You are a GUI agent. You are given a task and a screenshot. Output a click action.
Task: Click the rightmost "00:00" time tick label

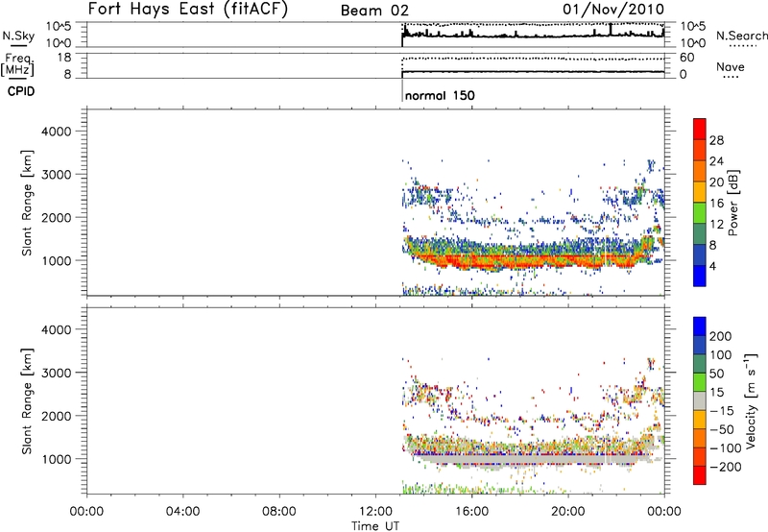[664, 511]
